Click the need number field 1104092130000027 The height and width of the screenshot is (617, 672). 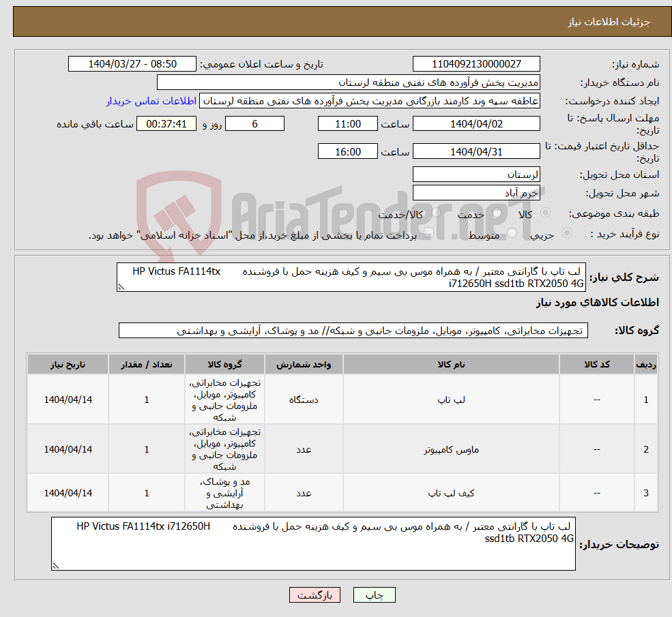[476, 63]
